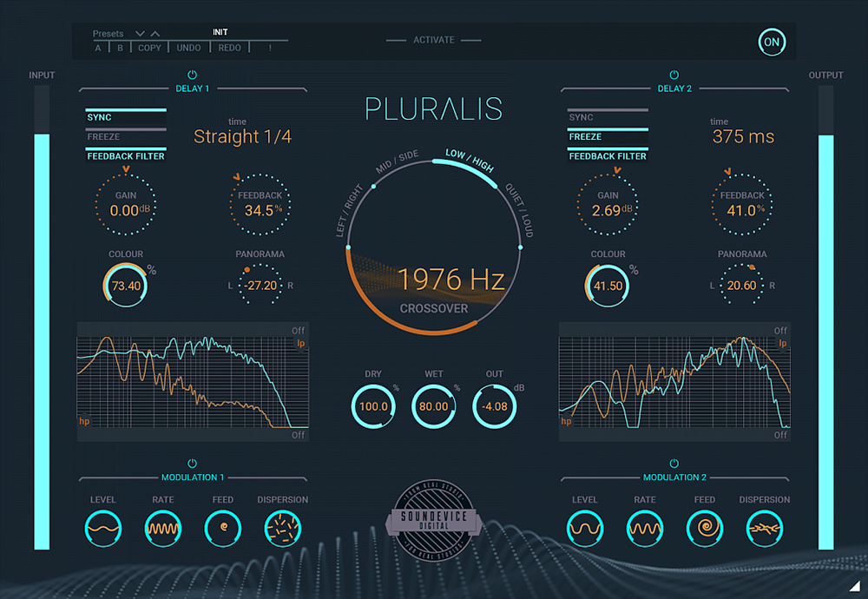This screenshot has height=599, width=868.
Task: Click Delay 2 time 375 ms value
Action: [743, 136]
